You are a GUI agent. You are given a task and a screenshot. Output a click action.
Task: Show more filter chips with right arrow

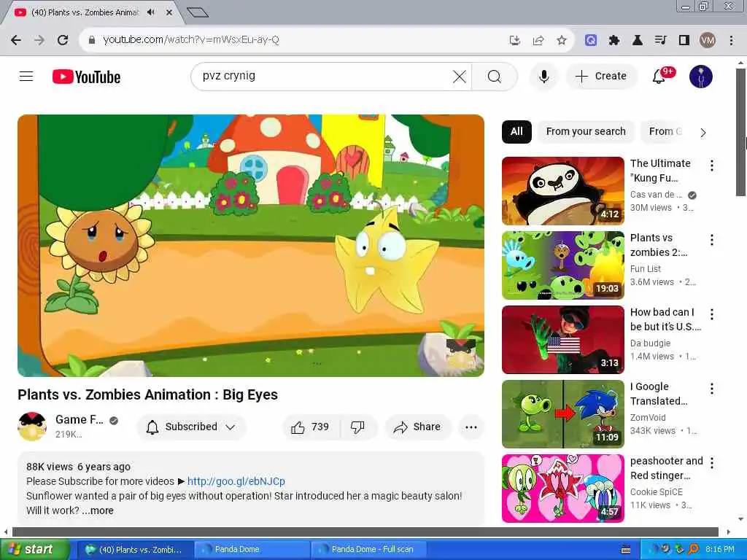click(x=703, y=133)
